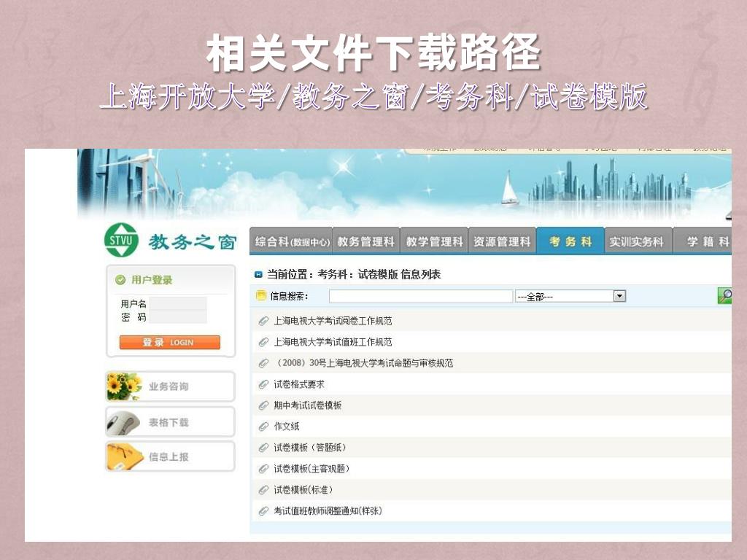
Task: Open the 学籍科 tab
Action: point(703,241)
